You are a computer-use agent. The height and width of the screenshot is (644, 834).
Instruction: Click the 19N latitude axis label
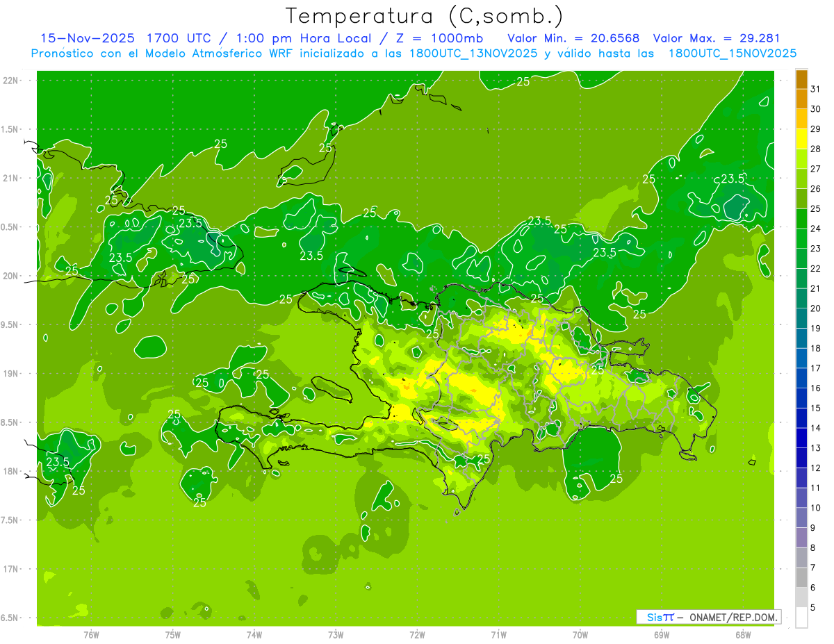click(x=10, y=373)
